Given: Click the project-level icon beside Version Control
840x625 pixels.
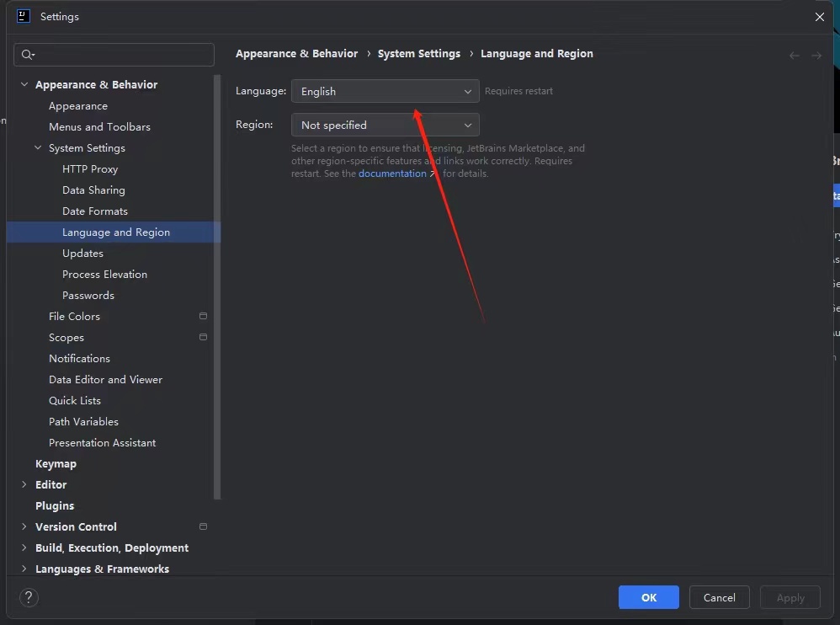Looking at the screenshot, I should click(x=203, y=526).
